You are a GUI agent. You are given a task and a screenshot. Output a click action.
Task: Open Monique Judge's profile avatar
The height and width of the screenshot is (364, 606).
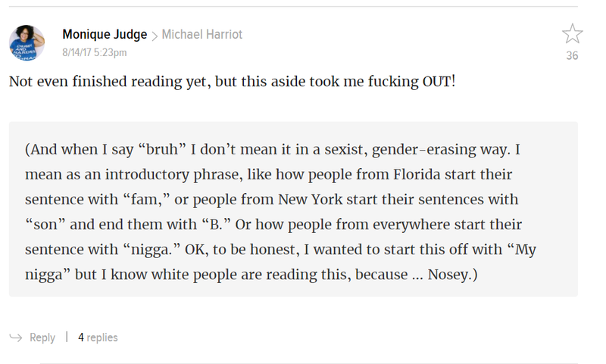tap(27, 42)
